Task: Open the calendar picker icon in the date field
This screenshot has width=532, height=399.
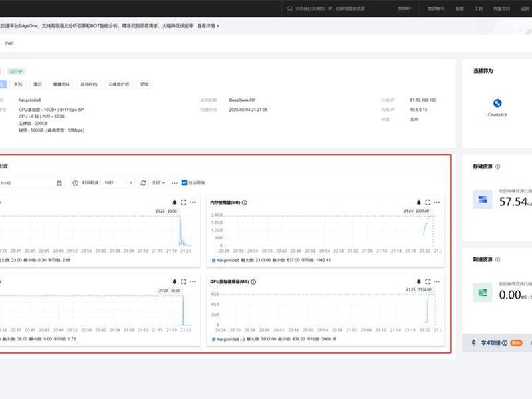Action: point(59,183)
